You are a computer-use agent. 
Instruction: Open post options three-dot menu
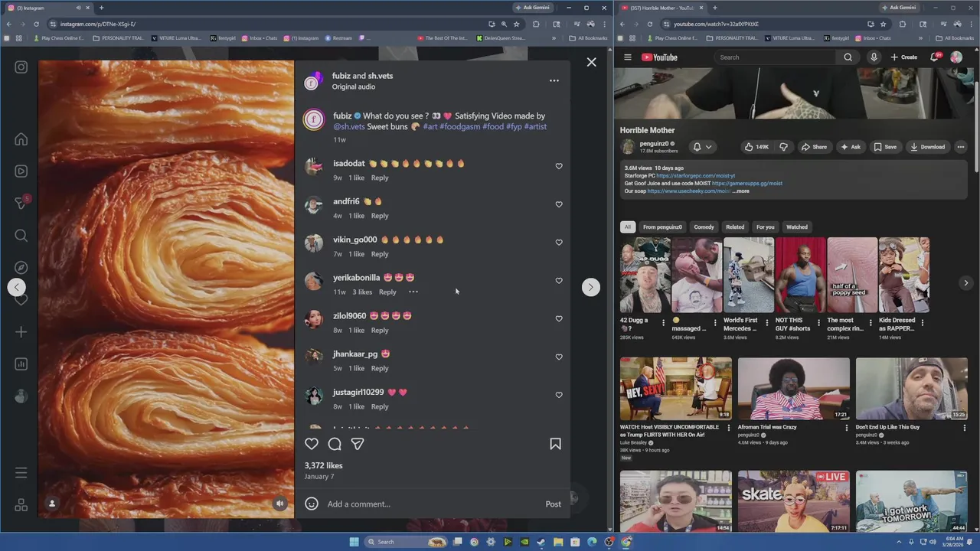click(554, 80)
